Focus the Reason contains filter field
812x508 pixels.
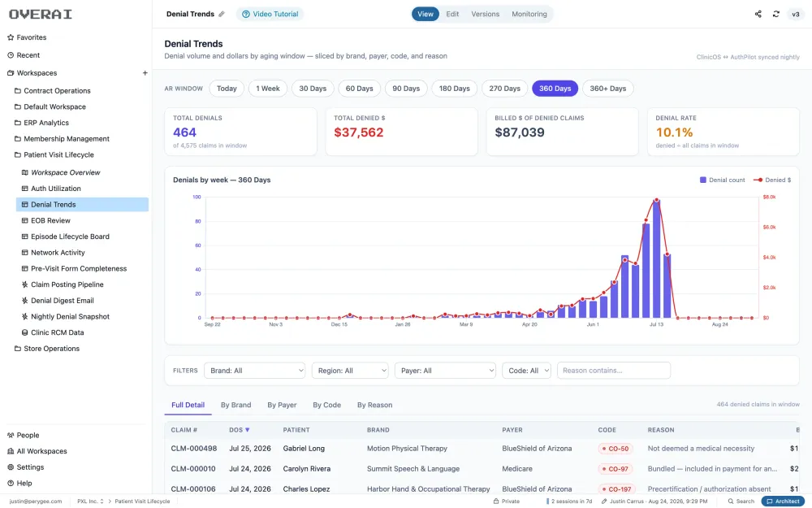tap(614, 371)
